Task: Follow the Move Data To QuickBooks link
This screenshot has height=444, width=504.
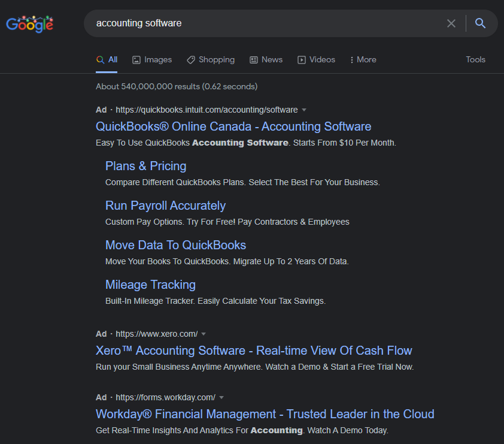Action: click(x=175, y=245)
